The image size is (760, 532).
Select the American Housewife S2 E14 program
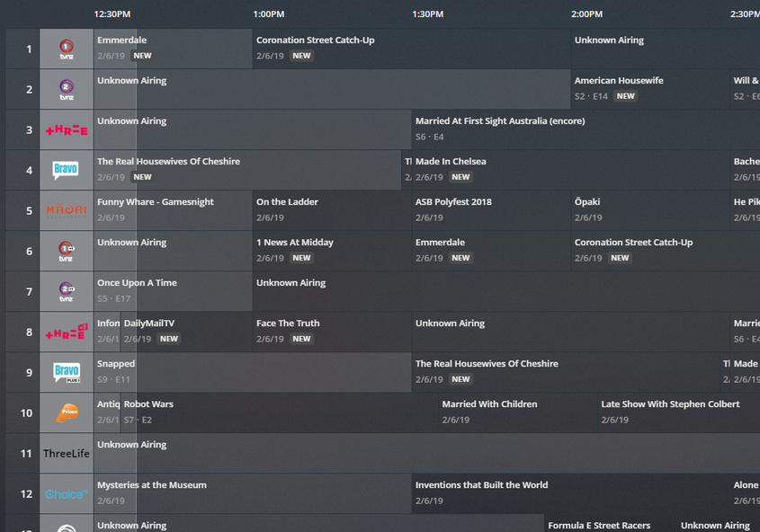pos(650,89)
